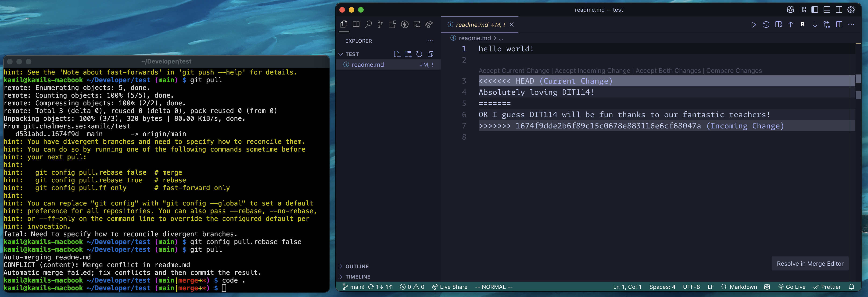Click the New File icon in explorer
Screen dimensions: 868x297
pyautogui.click(x=397, y=54)
